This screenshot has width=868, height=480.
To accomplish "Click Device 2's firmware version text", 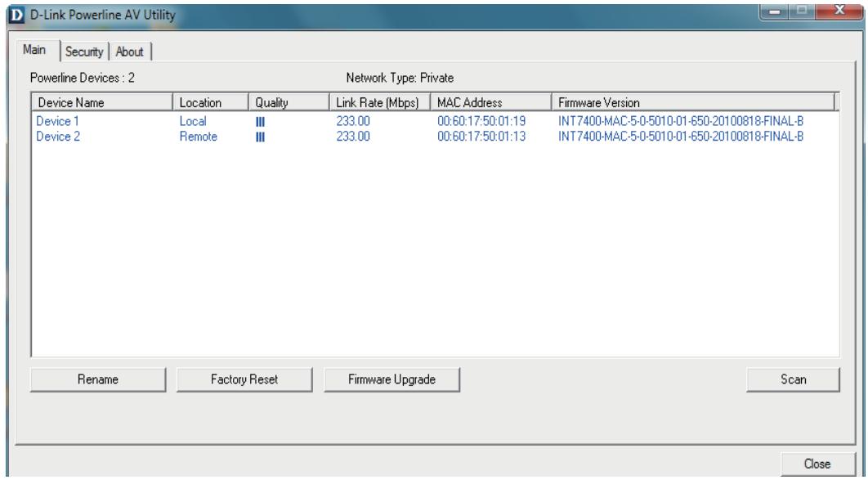I will click(x=681, y=137).
